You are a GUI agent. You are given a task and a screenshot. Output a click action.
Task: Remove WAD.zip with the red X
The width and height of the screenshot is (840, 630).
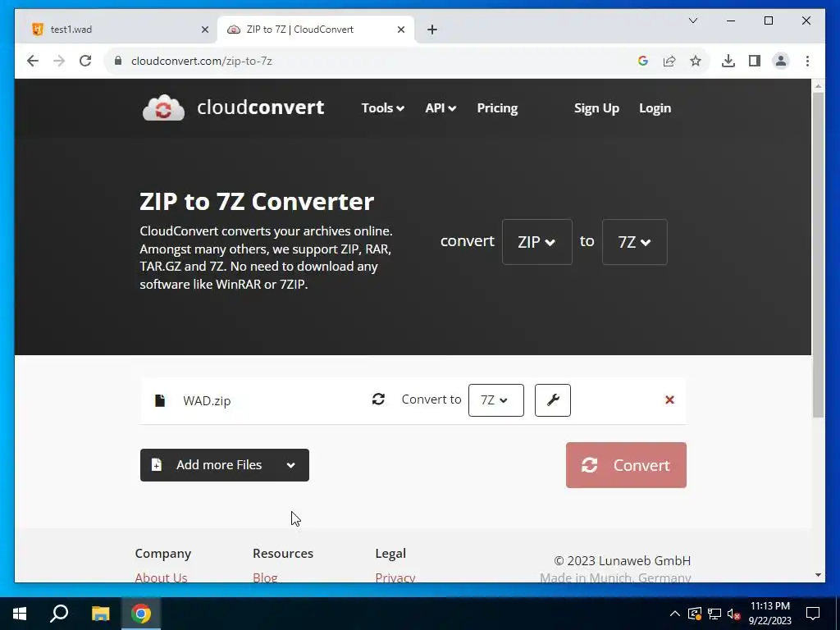point(669,399)
